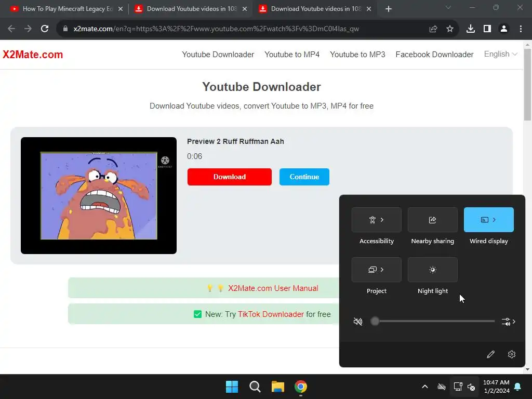Open Youtube to MP4 nav item
This screenshot has height=399, width=532.
292,54
